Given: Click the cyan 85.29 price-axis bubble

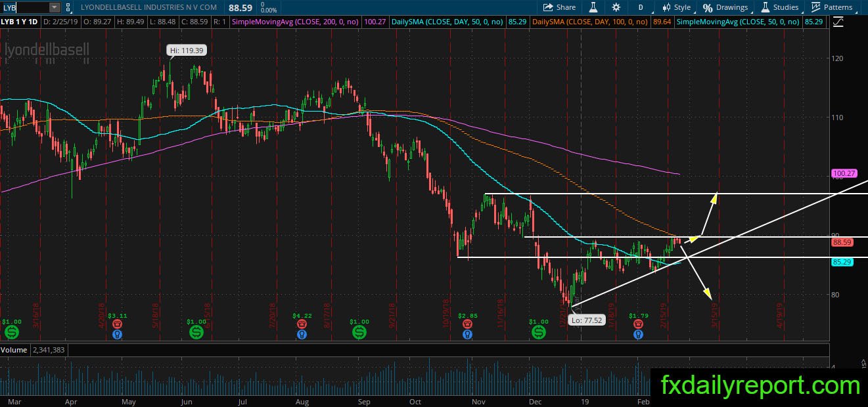Looking at the screenshot, I should coord(842,262).
